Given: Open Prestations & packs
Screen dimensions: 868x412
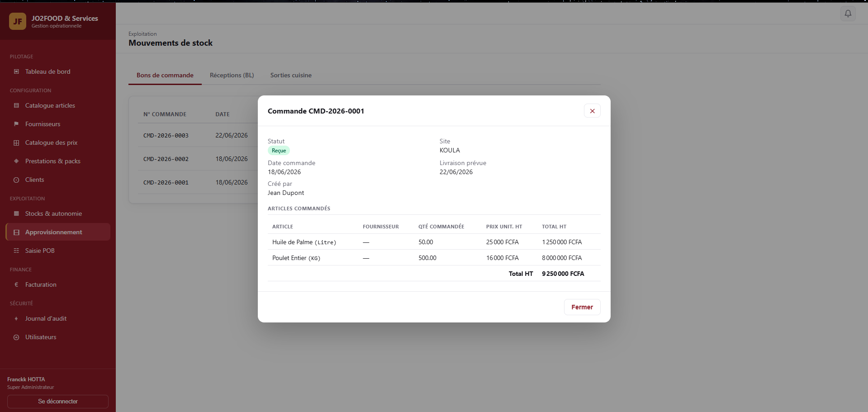Looking at the screenshot, I should [x=58, y=161].
